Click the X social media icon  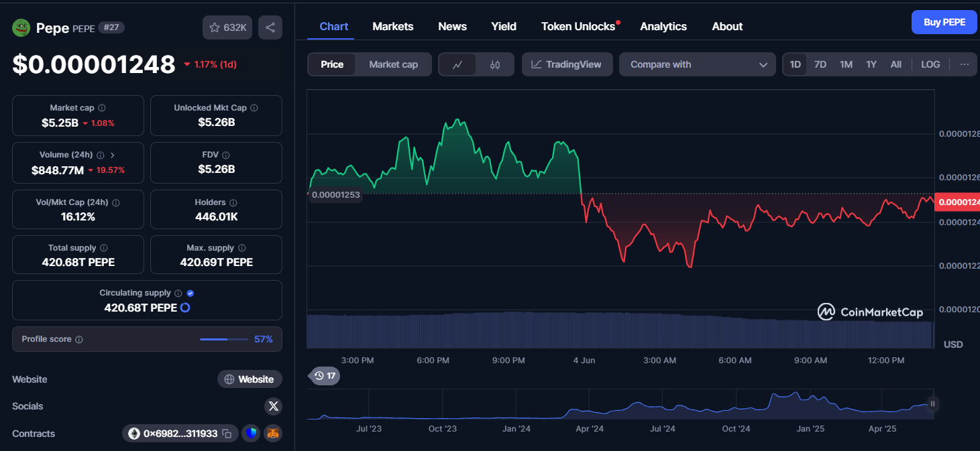pyautogui.click(x=273, y=406)
